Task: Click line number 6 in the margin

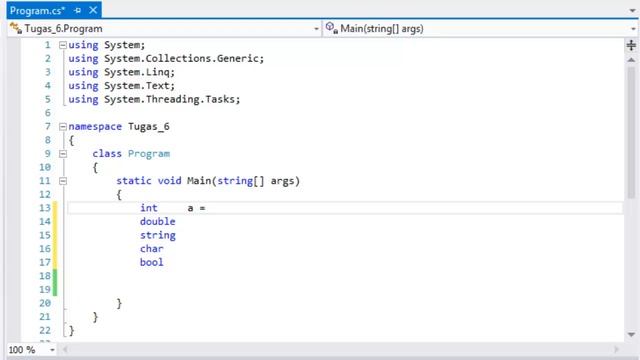Action: (x=48, y=113)
